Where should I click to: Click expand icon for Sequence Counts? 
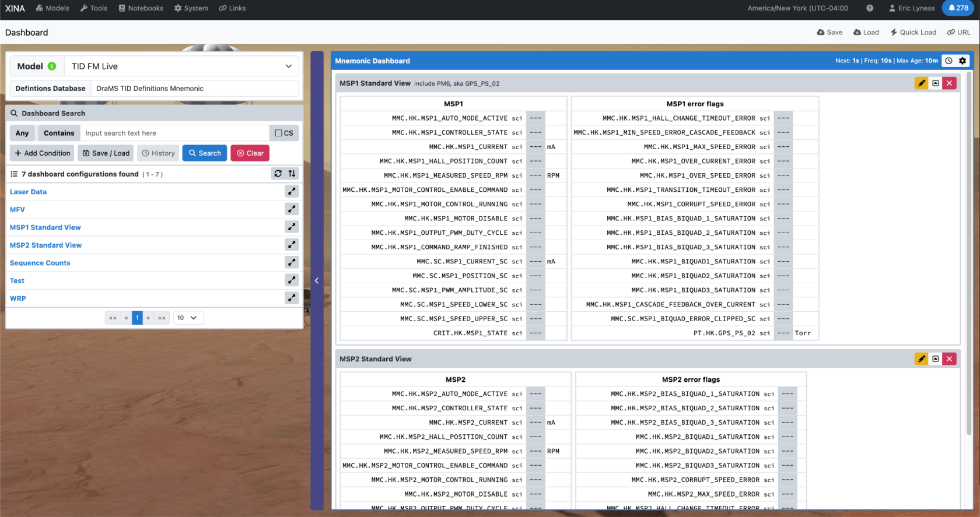tap(292, 262)
